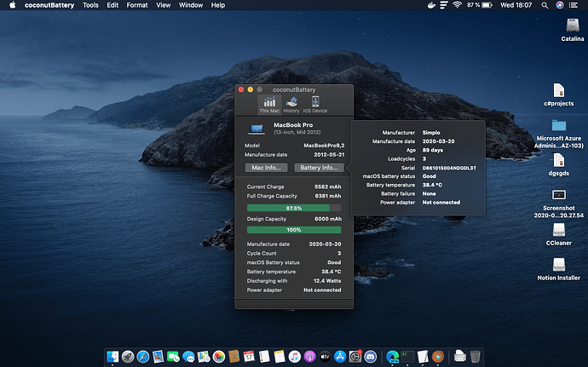
Task: Open App Store from the Dock
Action: click(x=340, y=356)
